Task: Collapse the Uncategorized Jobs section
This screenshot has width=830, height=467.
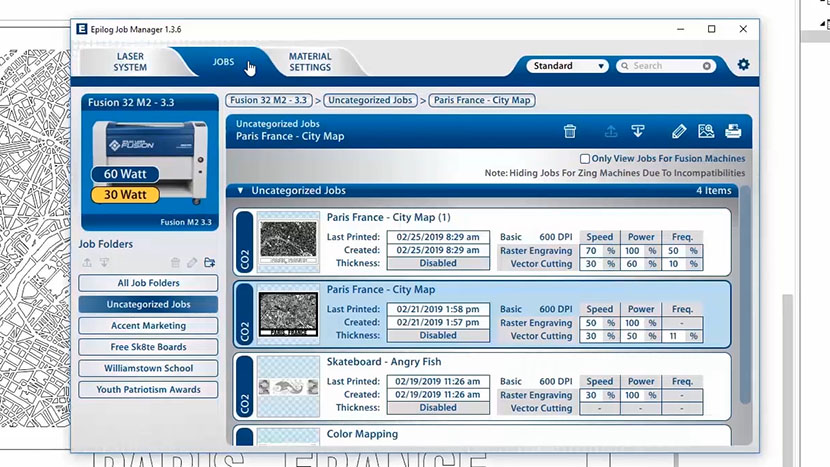Action: point(240,190)
